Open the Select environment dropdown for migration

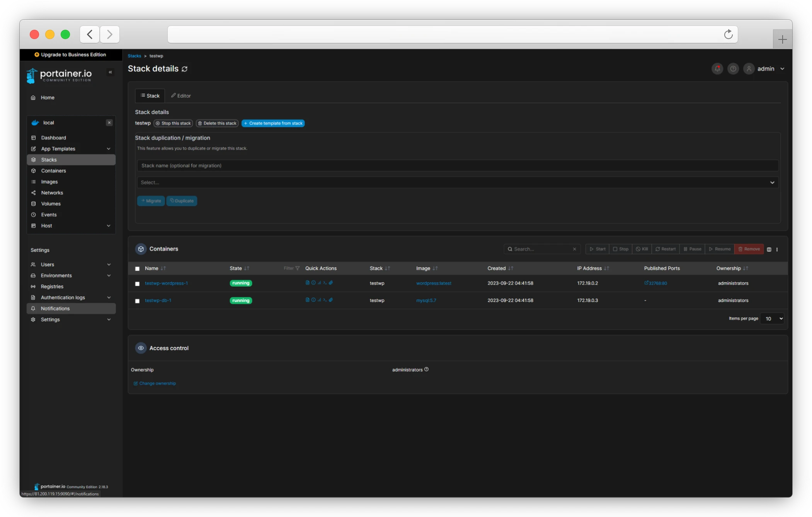pyautogui.click(x=457, y=183)
